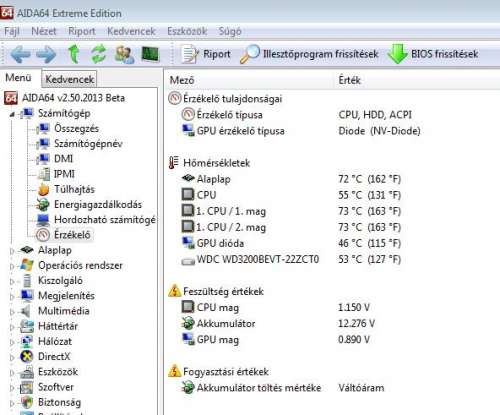The height and width of the screenshot is (415, 500).
Task: Collapse the Számítógép tree node
Action: click(x=12, y=114)
